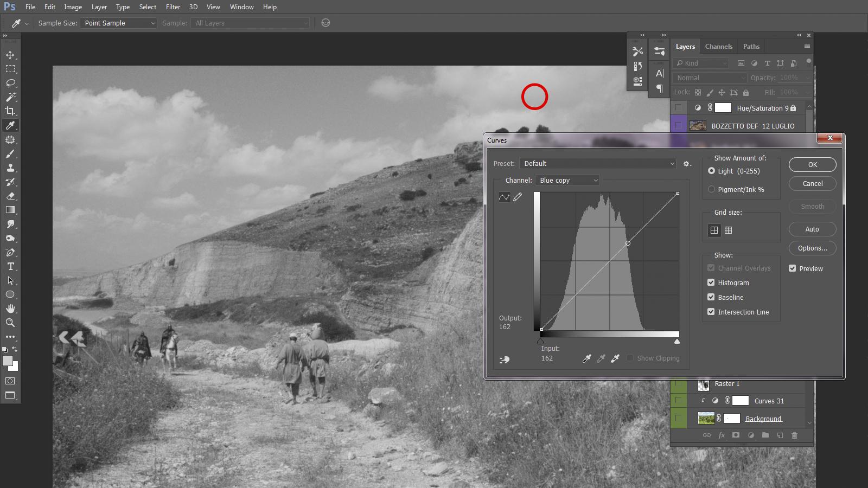Open the Filter menu
868x488 pixels.
pos(173,7)
